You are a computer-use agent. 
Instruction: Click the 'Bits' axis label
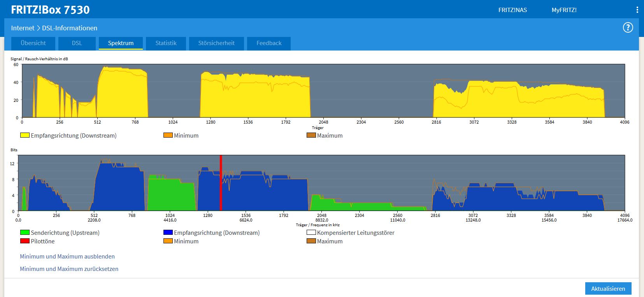coord(14,150)
